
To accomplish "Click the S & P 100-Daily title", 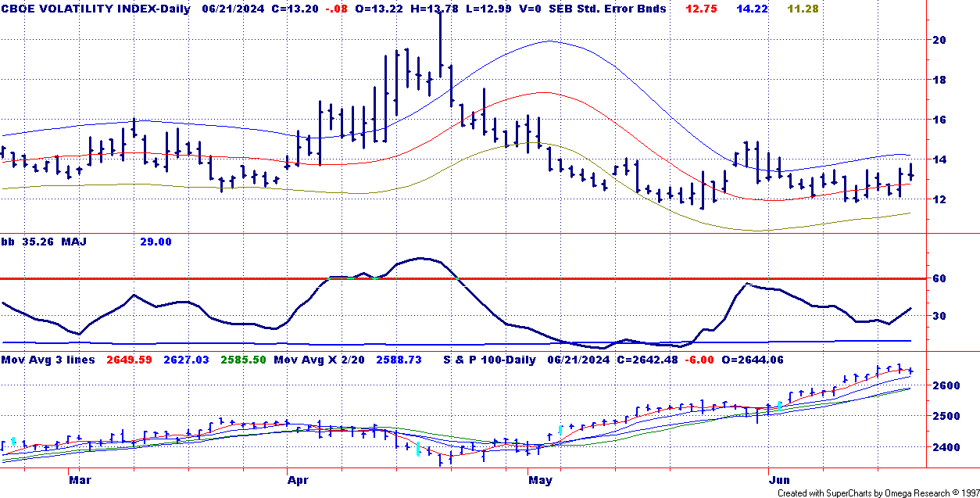I will coord(490,360).
